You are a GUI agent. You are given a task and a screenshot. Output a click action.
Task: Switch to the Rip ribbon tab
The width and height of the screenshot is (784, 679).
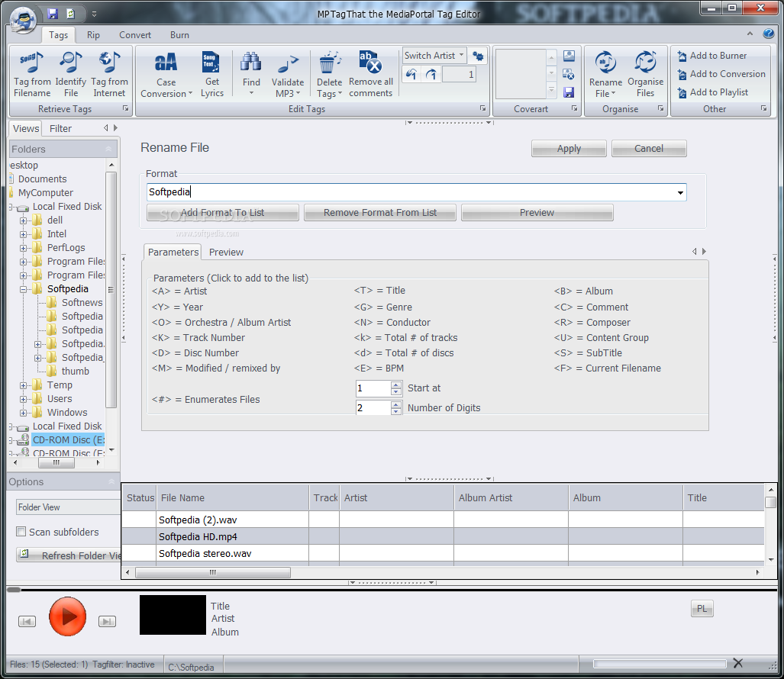click(93, 35)
